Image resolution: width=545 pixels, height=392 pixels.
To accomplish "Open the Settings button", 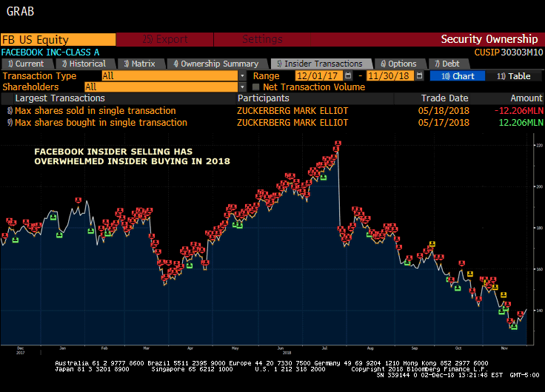I will point(262,39).
